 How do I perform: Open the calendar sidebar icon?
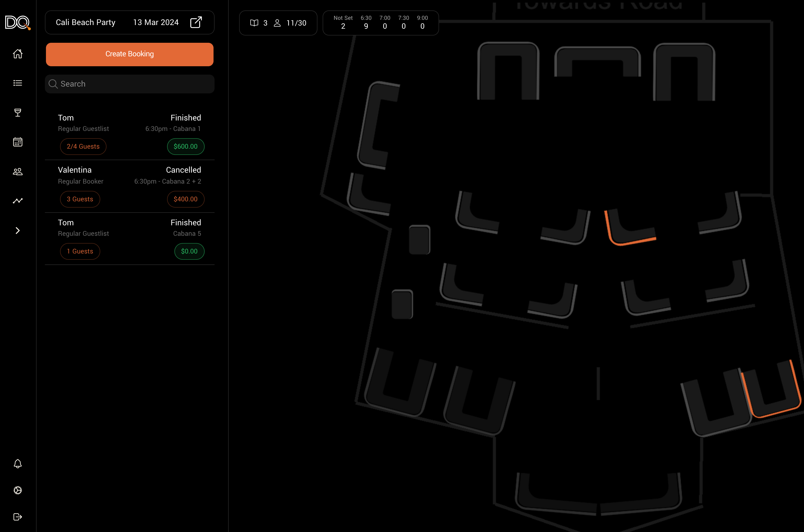(18, 142)
